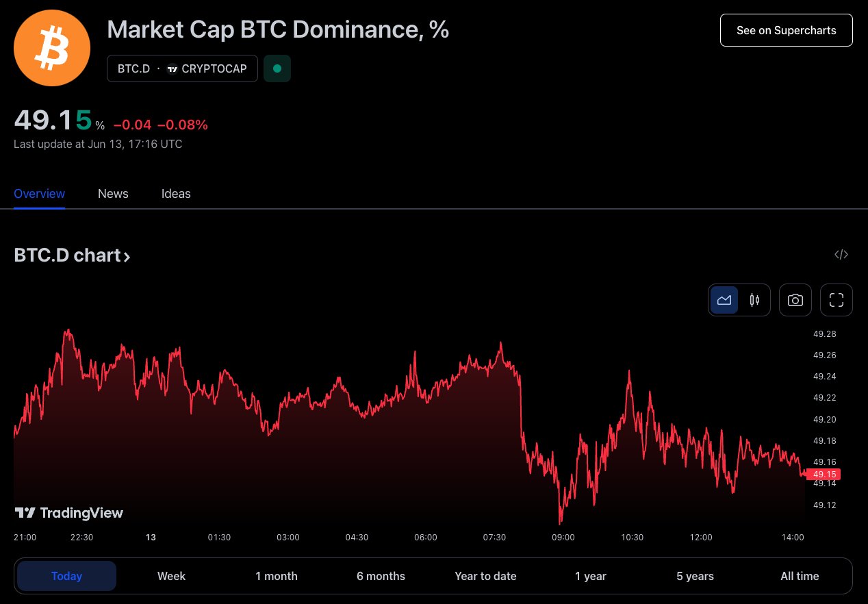This screenshot has width=868, height=604.
Task: Open embed code icon for chart
Action: pyautogui.click(x=841, y=255)
